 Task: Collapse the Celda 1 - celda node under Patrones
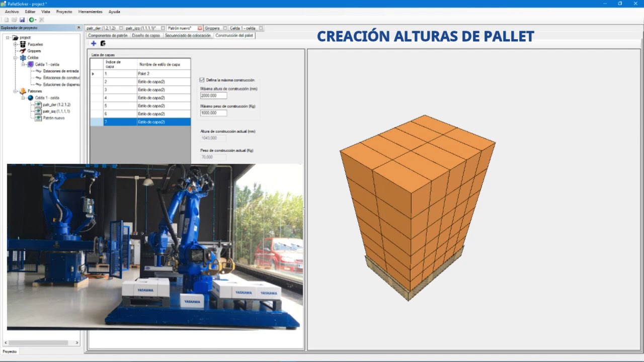[23, 98]
